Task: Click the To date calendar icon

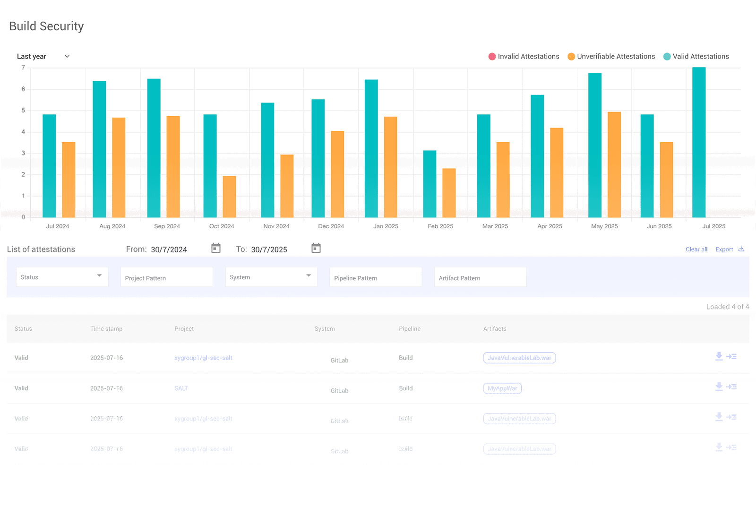Action: tap(316, 248)
